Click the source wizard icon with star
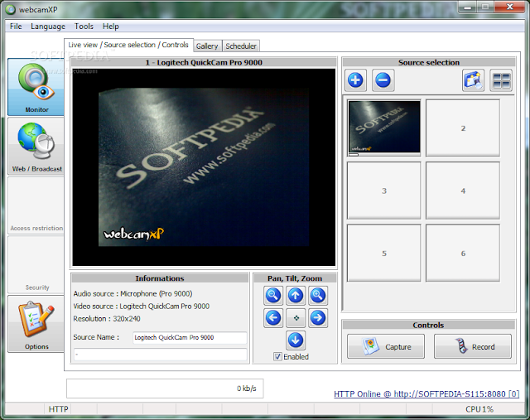This screenshot has width=530, height=420. [473, 80]
